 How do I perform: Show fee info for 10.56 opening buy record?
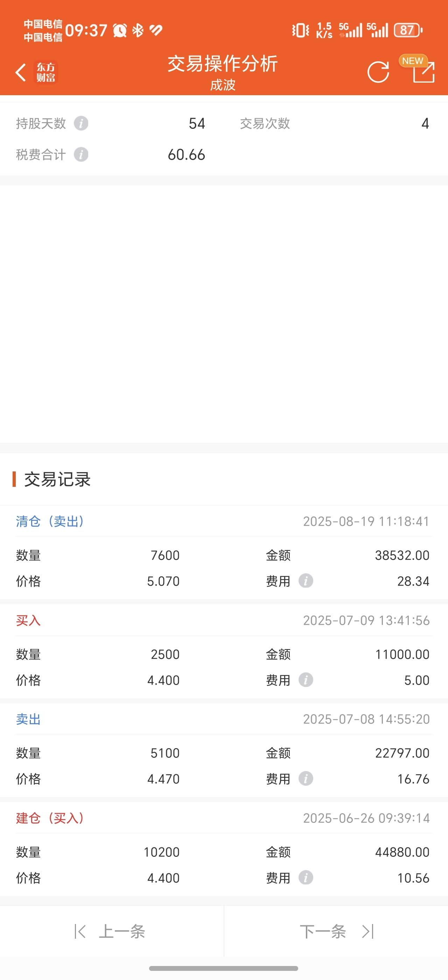pyautogui.click(x=306, y=878)
